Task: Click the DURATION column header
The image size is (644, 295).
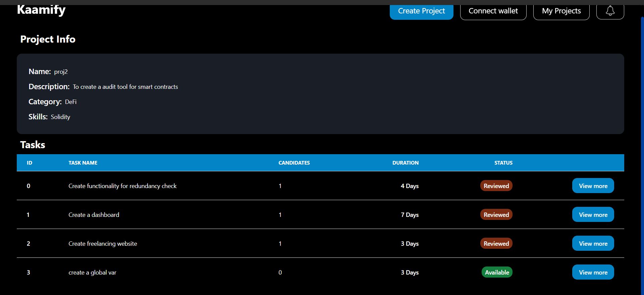Action: click(x=406, y=163)
